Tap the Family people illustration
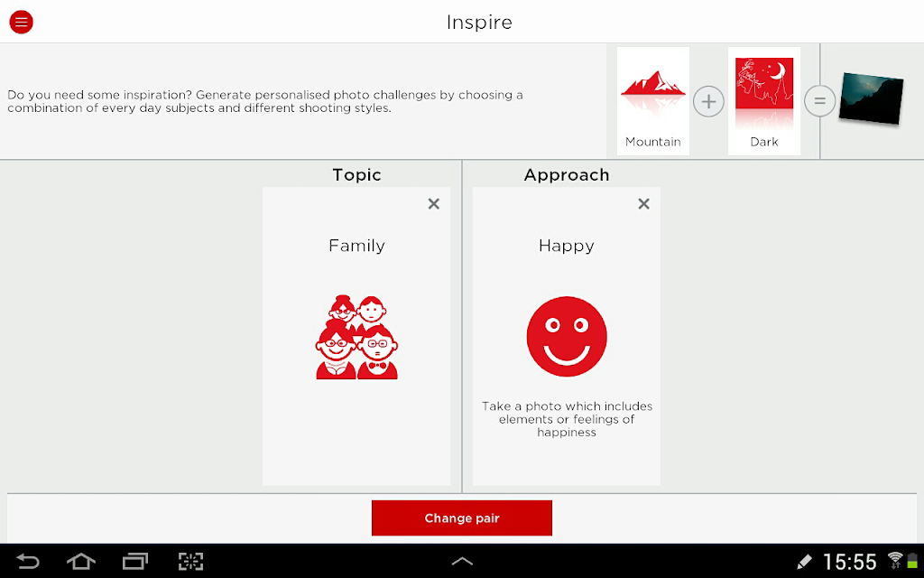This screenshot has width=924, height=578. (x=357, y=337)
